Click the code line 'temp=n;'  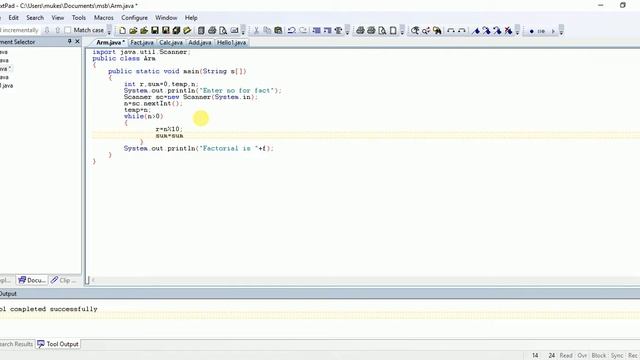point(137,110)
